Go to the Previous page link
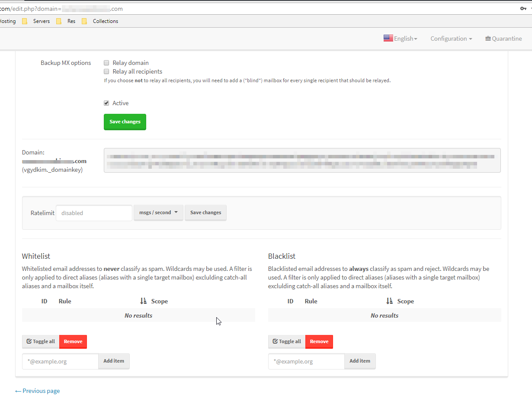The height and width of the screenshot is (418, 532). [x=38, y=391]
